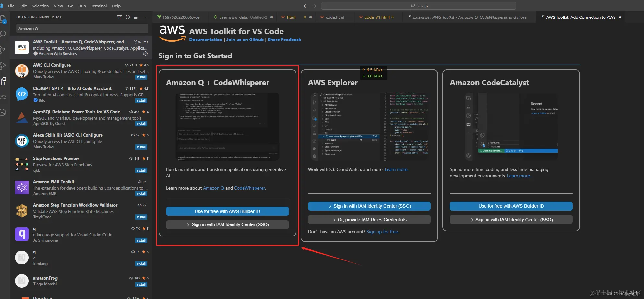Viewport: 644px width, 299px height.
Task: Click the Amazon CodeCatalyst preview image
Action: point(511,127)
